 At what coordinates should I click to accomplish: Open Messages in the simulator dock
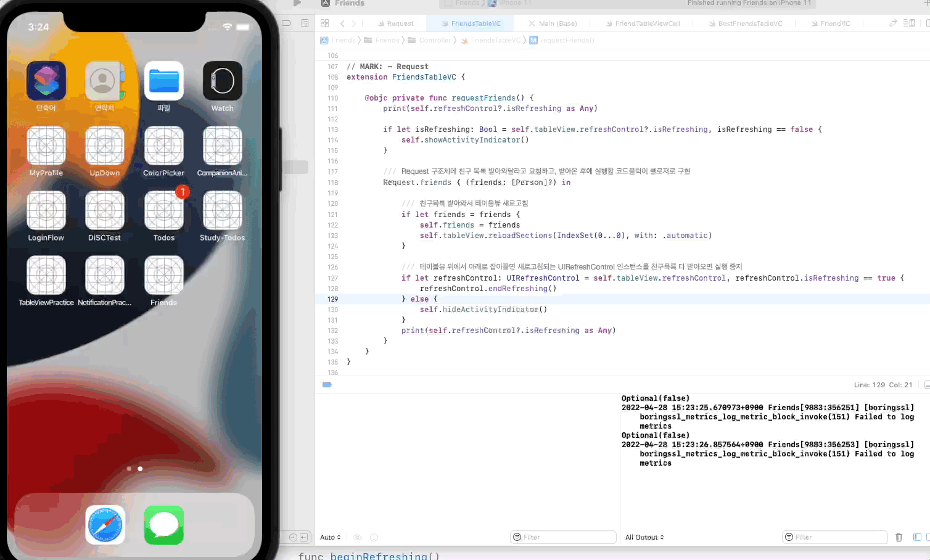(163, 525)
